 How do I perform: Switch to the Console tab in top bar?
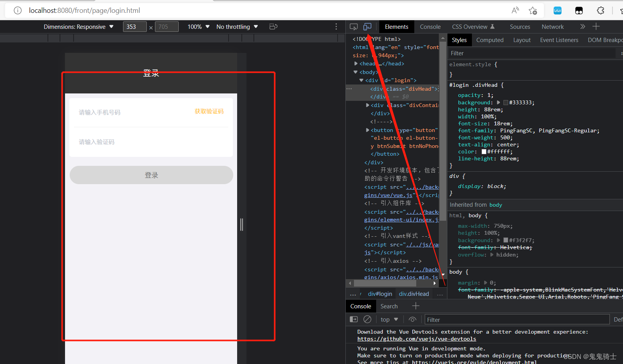(x=430, y=26)
